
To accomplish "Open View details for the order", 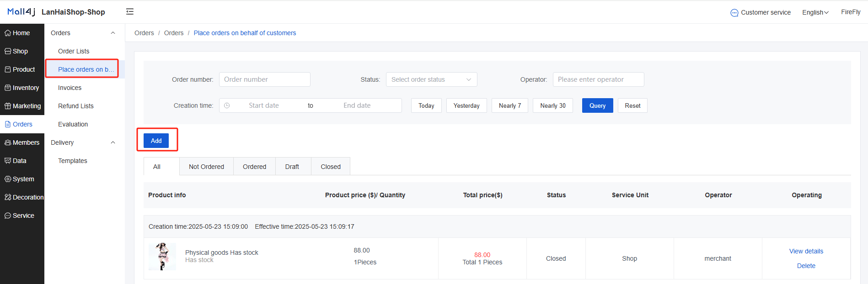I will click(806, 251).
